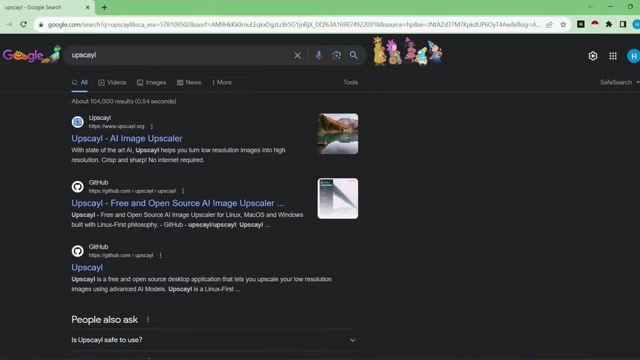Open a new tab with the plus icon
Viewport: 640px width, 360px height.
(104, 7)
